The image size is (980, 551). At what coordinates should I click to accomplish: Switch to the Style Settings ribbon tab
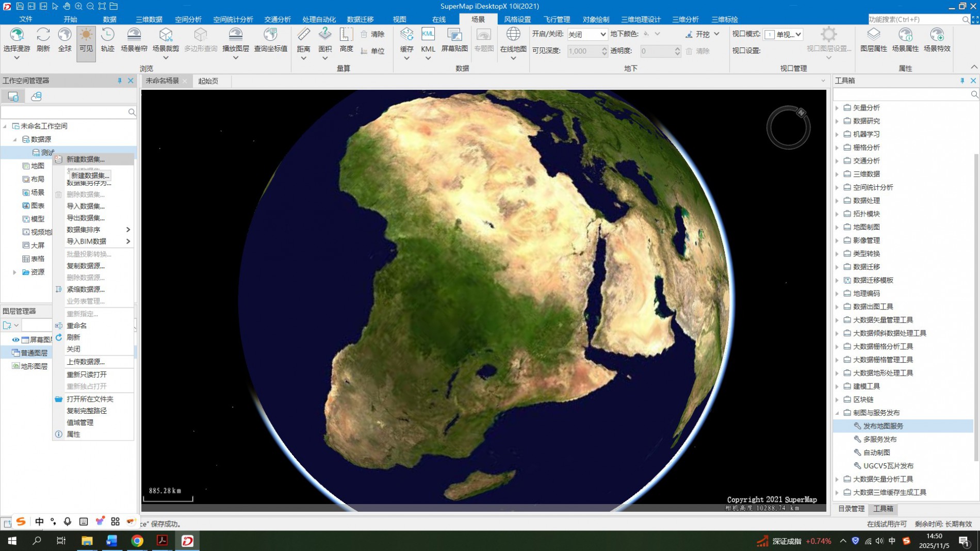point(517,19)
